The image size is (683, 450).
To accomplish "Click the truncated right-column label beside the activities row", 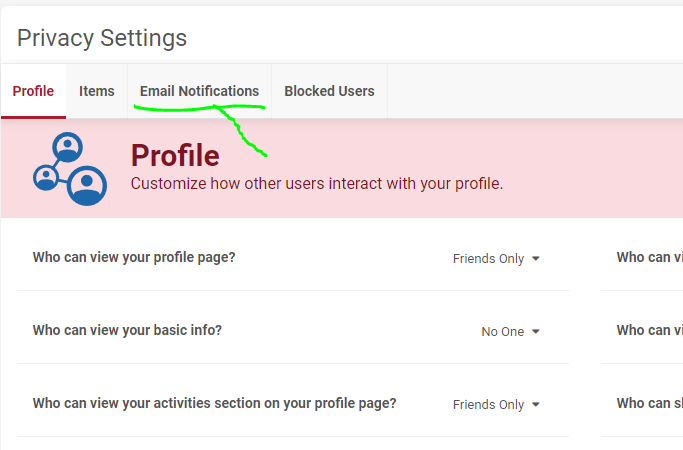I will (649, 403).
